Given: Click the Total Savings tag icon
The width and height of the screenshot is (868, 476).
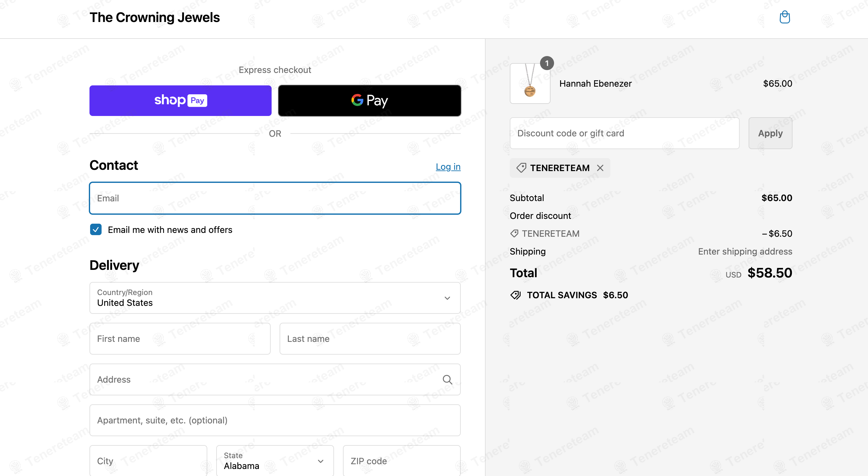Looking at the screenshot, I should (516, 295).
